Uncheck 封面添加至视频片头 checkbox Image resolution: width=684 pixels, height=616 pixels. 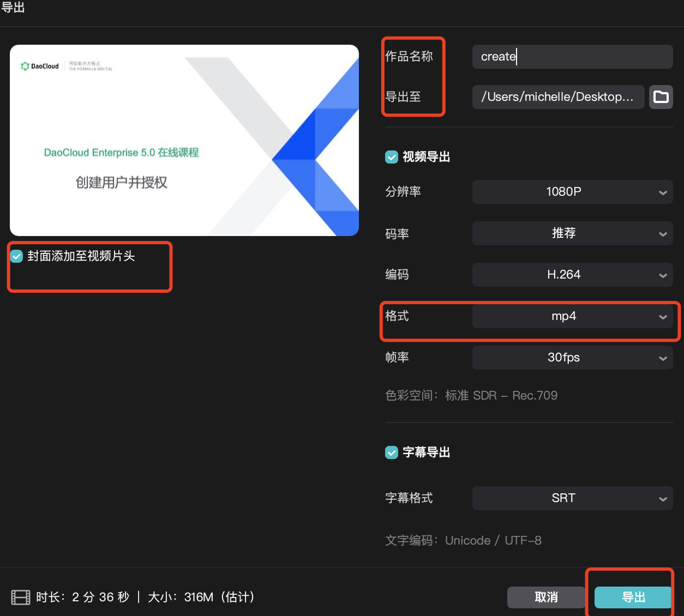(x=17, y=256)
